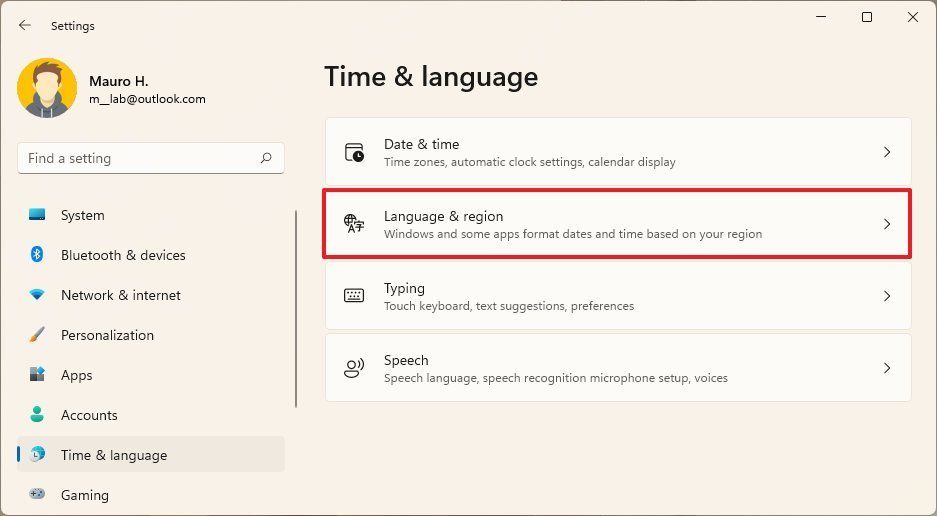
Task: Click the Date & time calendar-clock icon
Action: point(354,152)
